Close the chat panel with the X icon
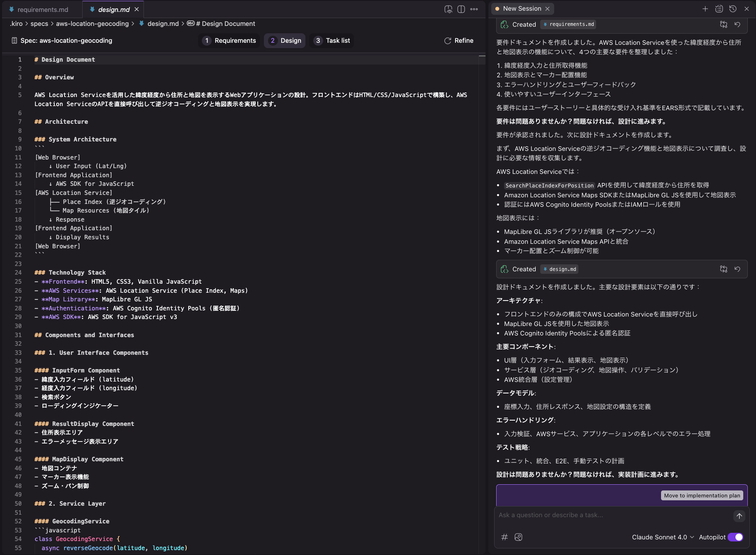Viewport: 756px width, 555px height. pyautogui.click(x=747, y=9)
